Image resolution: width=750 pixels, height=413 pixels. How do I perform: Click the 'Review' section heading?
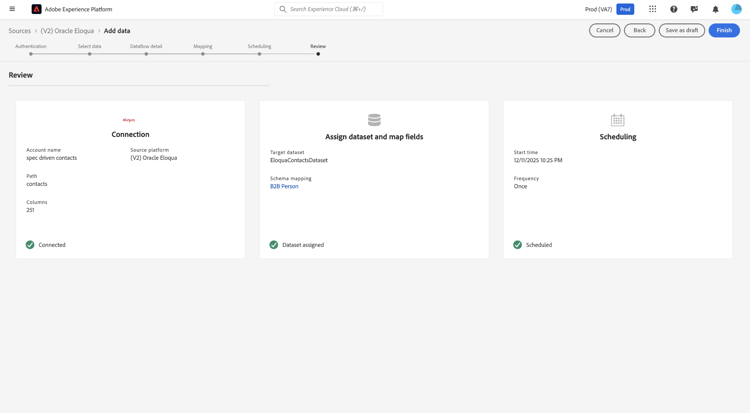point(21,75)
